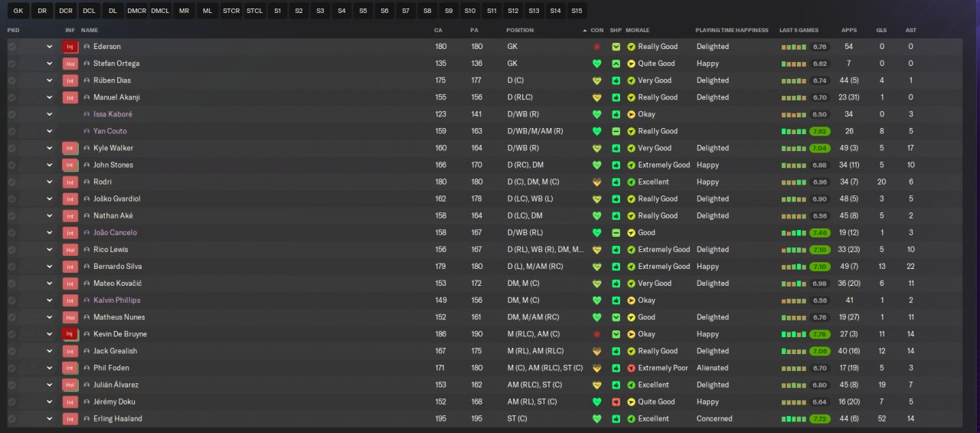Click the sharpness icon for Ederson

[616, 47]
